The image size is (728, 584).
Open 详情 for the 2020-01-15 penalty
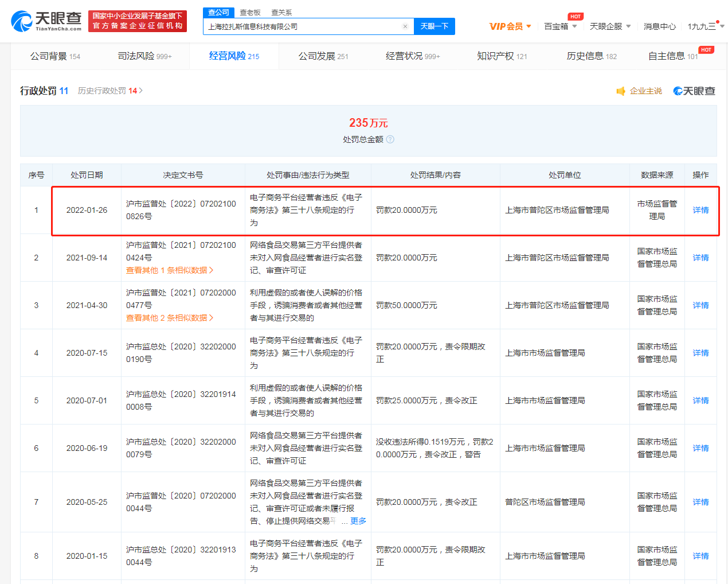[700, 556]
